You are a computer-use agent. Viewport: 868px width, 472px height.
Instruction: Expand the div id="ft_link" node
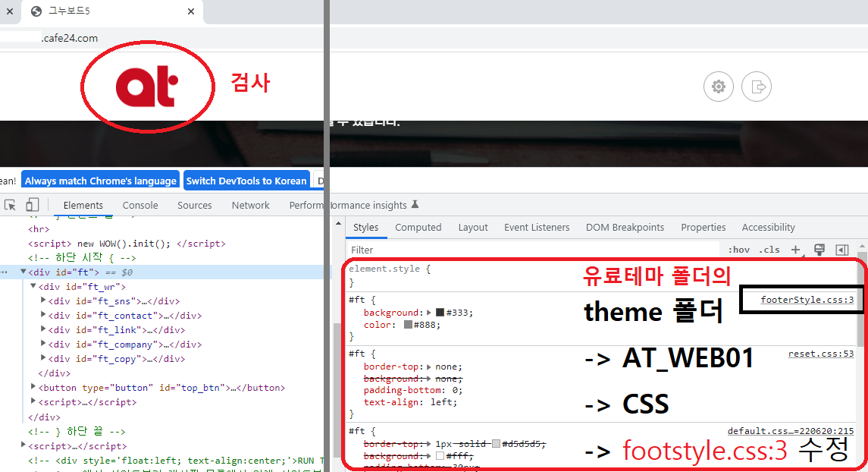pos(43,329)
